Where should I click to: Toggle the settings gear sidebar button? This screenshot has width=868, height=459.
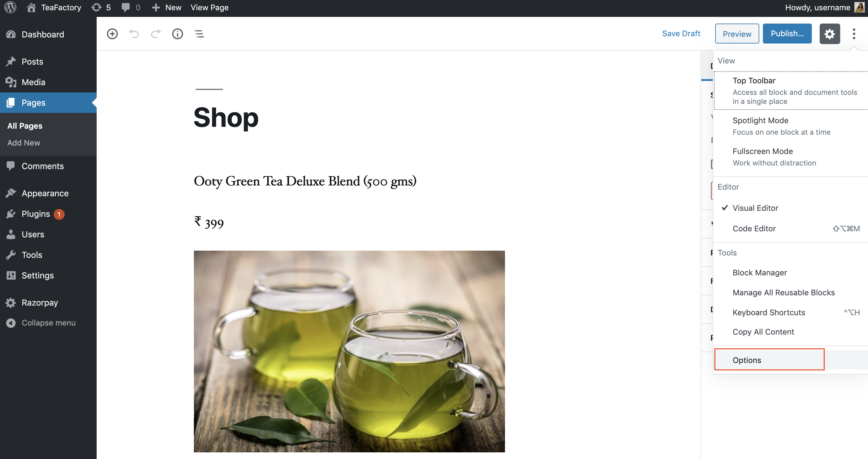tap(830, 34)
